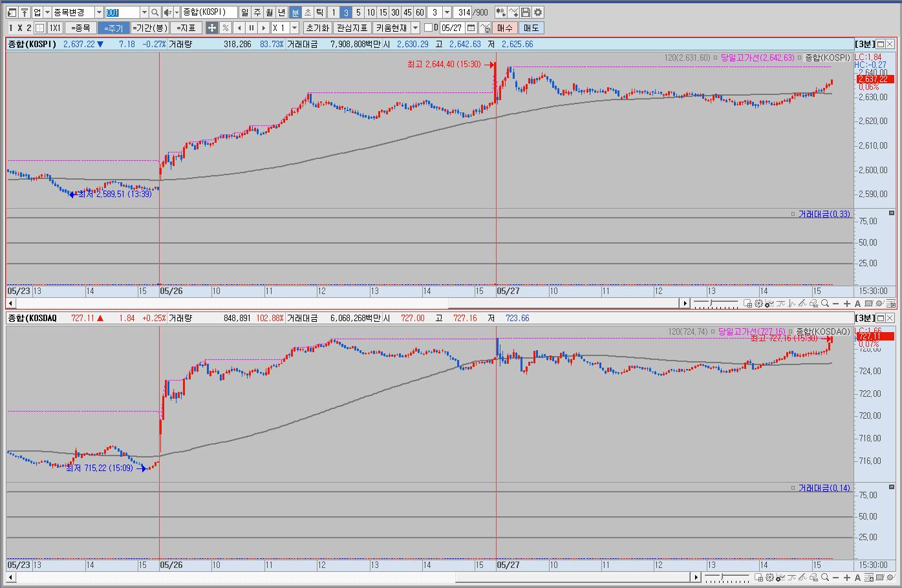Toggle the =주기 sync button
Viewport: 902px width, 588px height.
pos(114,28)
